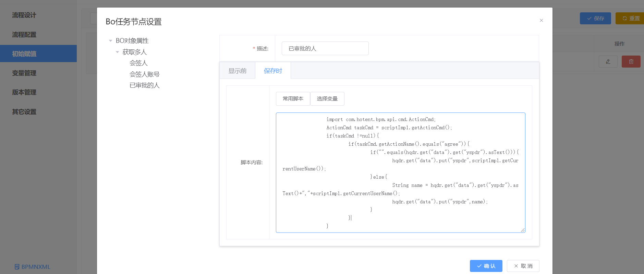644x274 pixels.
Task: Click the edit pencil icon in operations column
Action: (x=608, y=62)
